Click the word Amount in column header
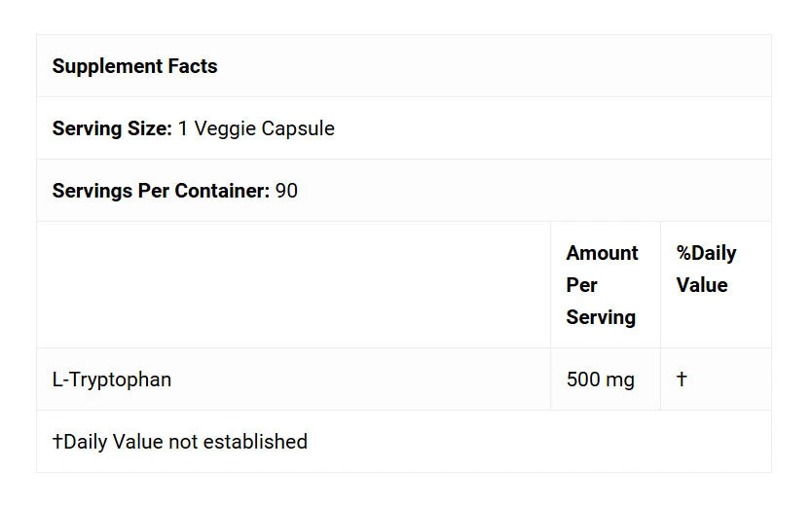Screen dimensions: 812x506 coord(602,253)
